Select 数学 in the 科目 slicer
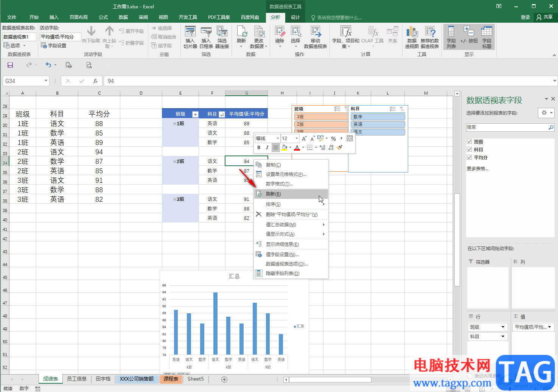The image size is (558, 392). coord(378,117)
